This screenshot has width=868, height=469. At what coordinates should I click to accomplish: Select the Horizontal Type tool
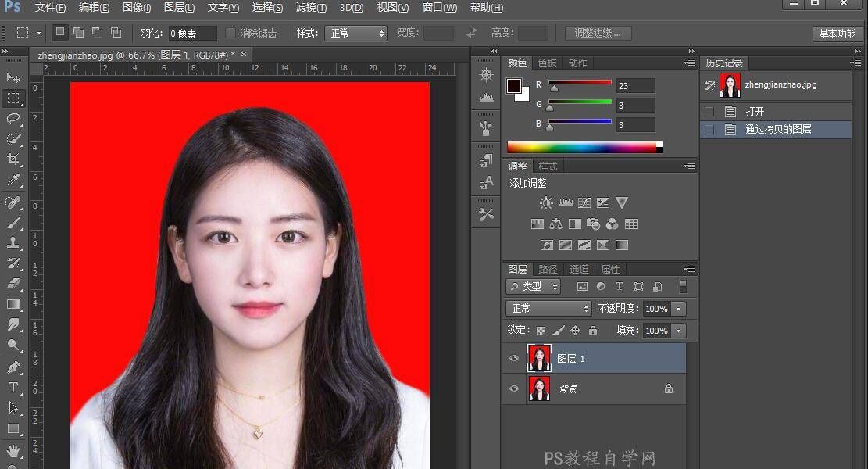coord(13,387)
